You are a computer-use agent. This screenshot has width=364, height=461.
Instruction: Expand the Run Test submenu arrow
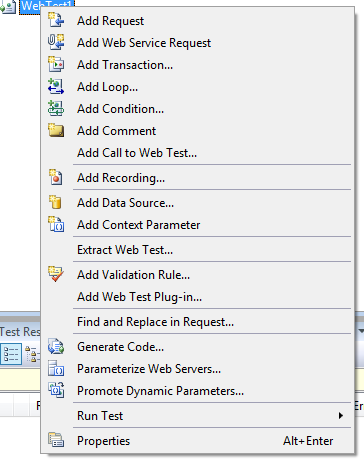[x=340, y=415]
